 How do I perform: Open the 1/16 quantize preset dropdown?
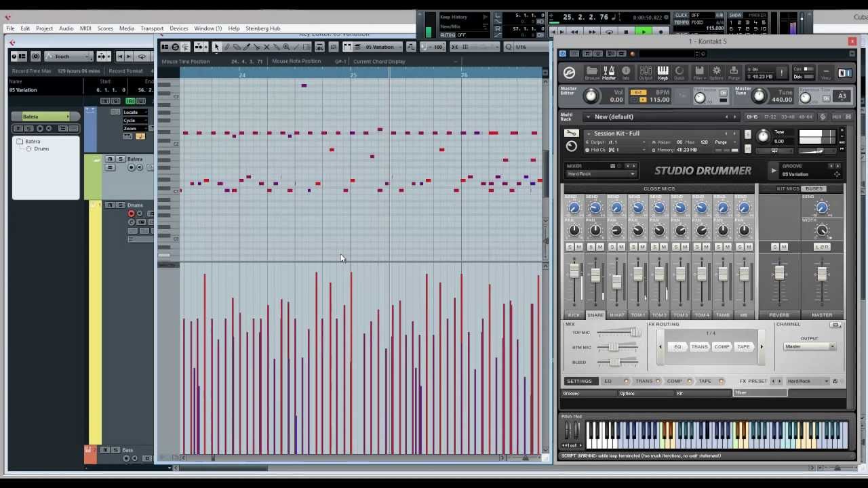(x=526, y=47)
